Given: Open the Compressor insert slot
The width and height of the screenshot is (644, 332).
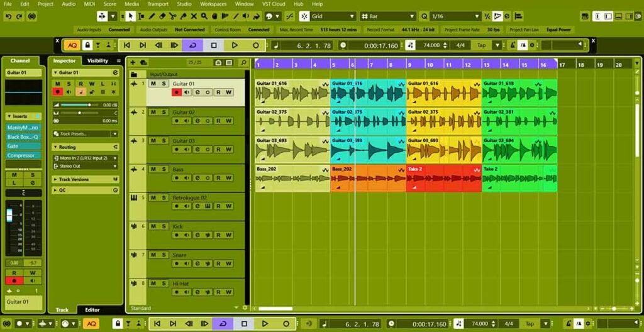Looking at the screenshot, I should pyautogui.click(x=23, y=156).
